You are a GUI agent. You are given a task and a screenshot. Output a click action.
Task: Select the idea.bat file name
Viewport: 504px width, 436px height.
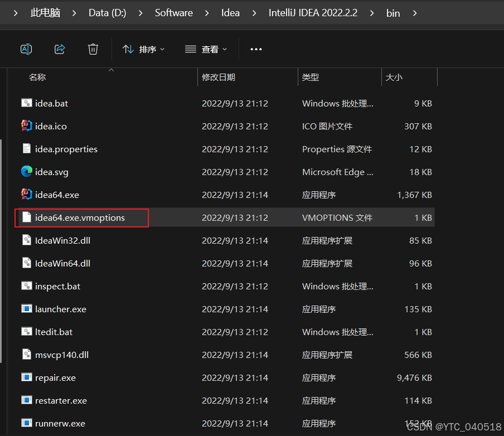coord(51,104)
